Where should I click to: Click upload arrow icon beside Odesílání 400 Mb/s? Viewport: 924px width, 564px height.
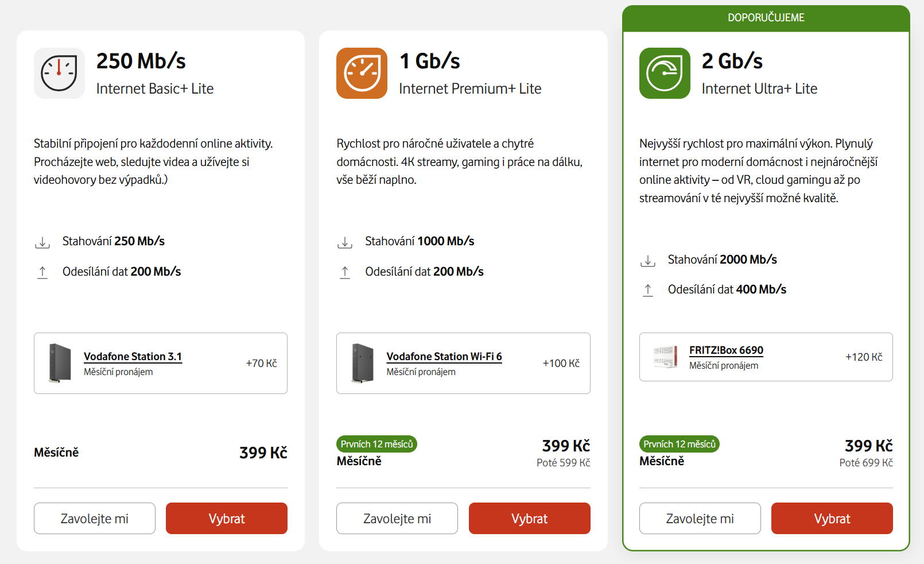(x=648, y=290)
